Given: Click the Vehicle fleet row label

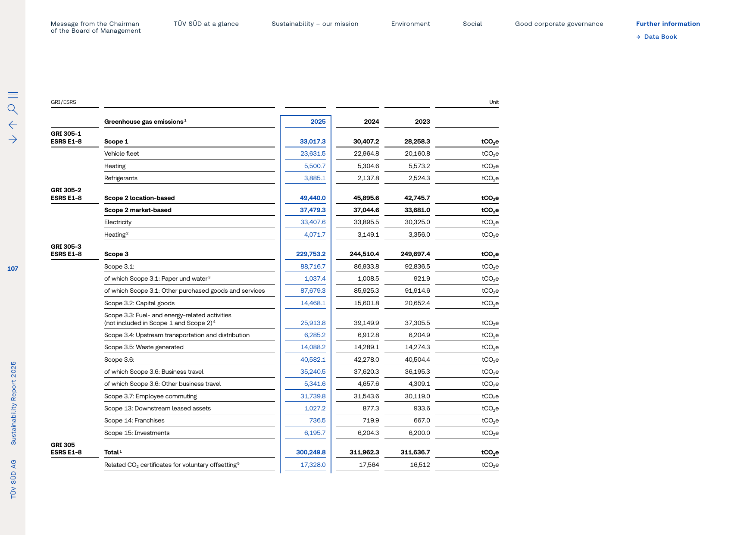Looking at the screenshot, I should click(122, 153).
